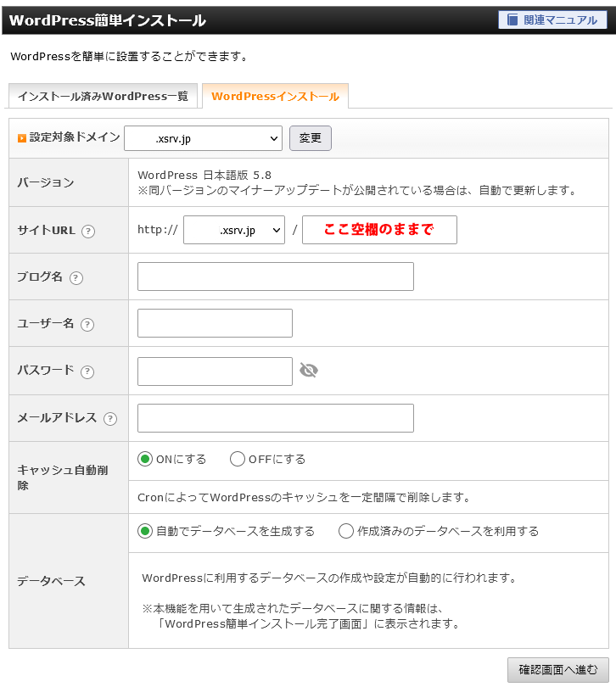The image size is (616, 687).
Task: Select OFFにする cache auto-delete option
Action: pyautogui.click(x=238, y=459)
